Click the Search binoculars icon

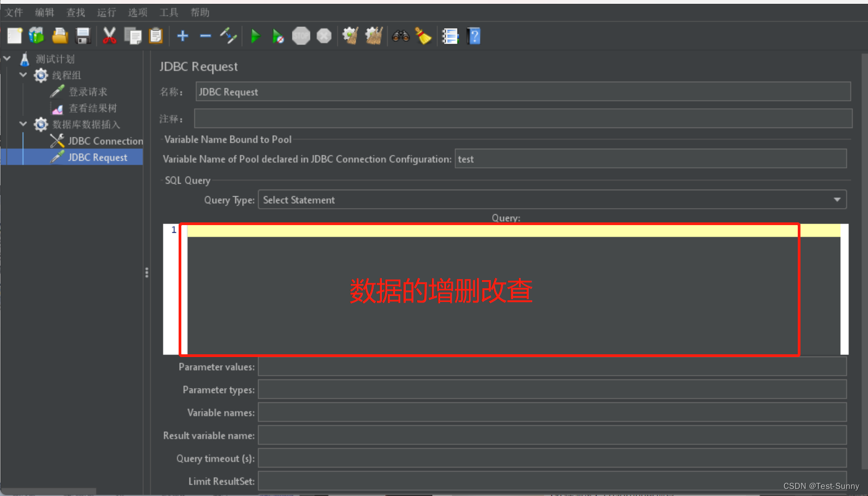point(401,36)
